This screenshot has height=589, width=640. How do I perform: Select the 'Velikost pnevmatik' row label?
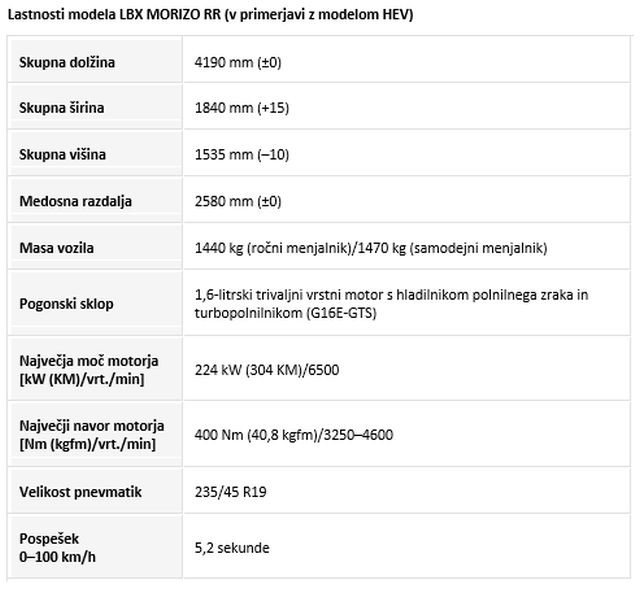[x=80, y=492]
